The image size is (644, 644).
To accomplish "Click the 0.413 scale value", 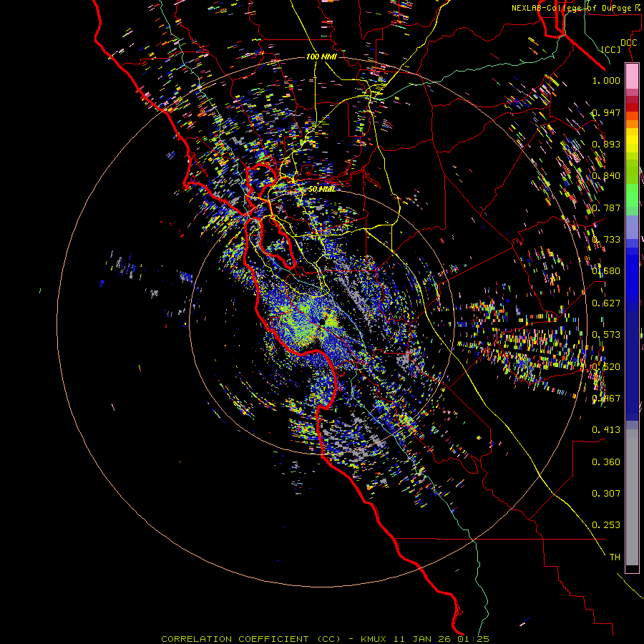I will click(606, 430).
